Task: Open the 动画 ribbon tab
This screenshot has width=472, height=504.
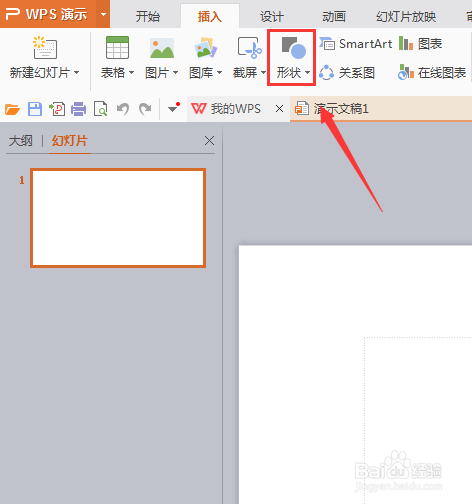Action: (334, 16)
